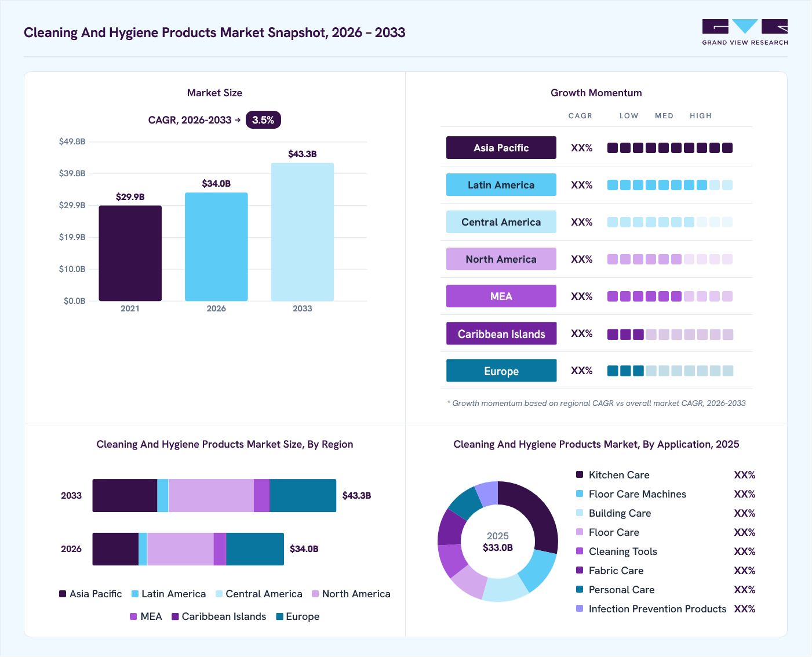
Task: Click the XX% value beside Floor Care
Action: coord(745,532)
